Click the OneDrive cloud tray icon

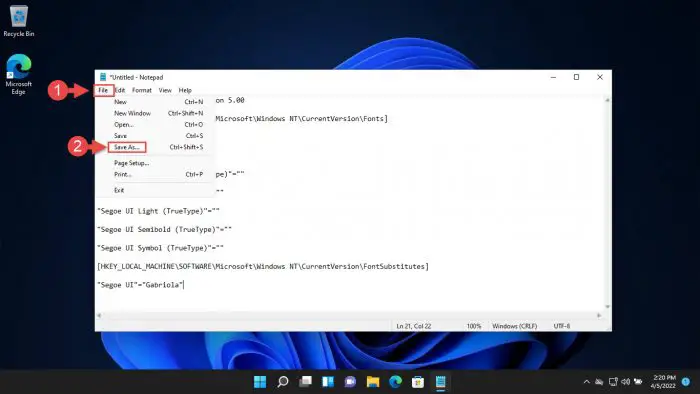[x=600, y=382]
